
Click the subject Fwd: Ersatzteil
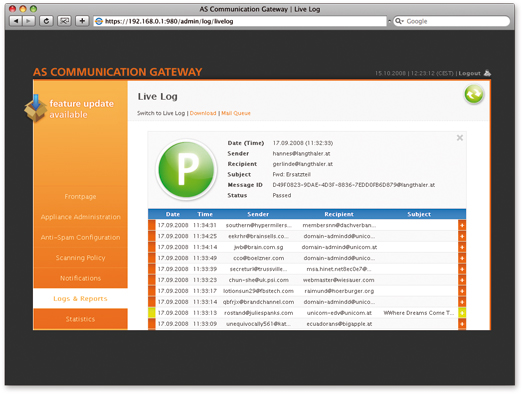point(291,175)
